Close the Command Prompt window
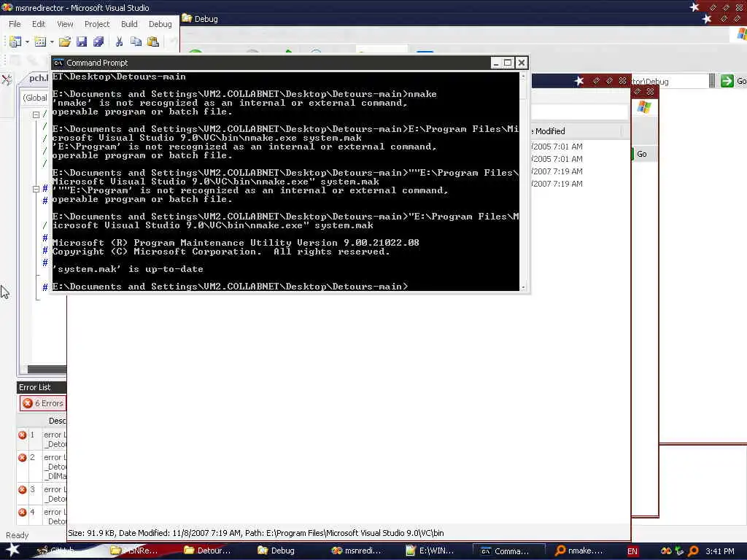The height and width of the screenshot is (560, 747). pos(521,63)
